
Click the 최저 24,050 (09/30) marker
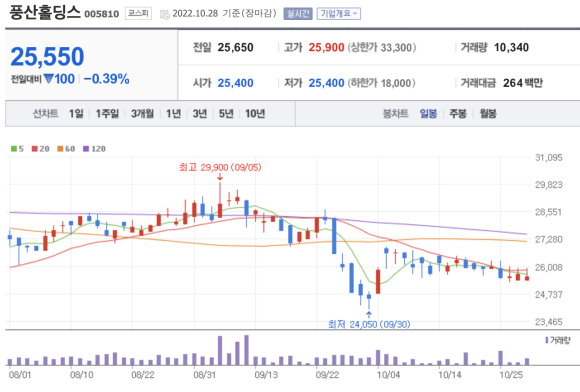tap(369, 324)
